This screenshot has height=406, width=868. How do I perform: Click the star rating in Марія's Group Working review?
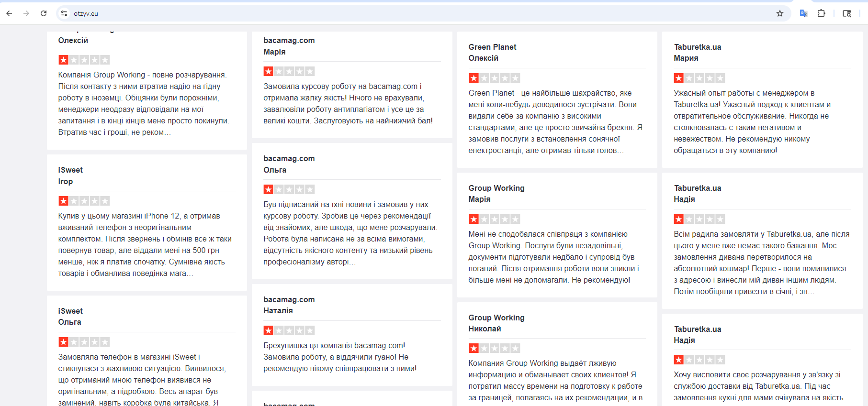point(495,219)
